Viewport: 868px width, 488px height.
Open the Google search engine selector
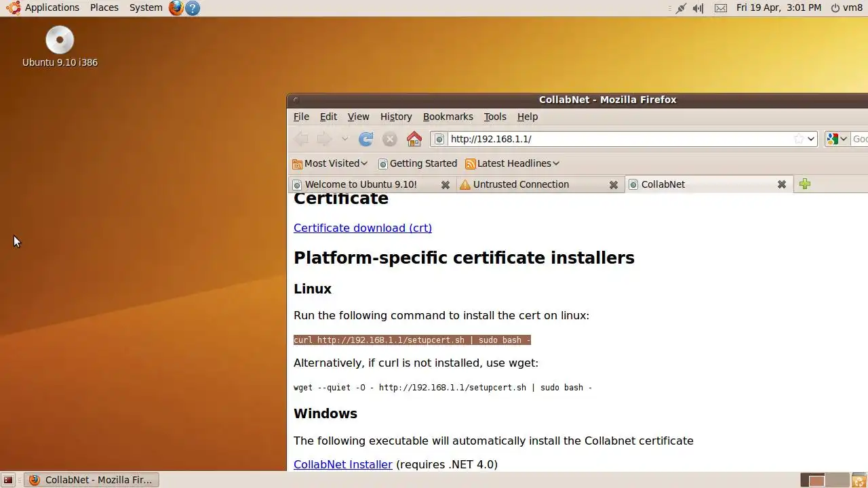click(x=837, y=139)
